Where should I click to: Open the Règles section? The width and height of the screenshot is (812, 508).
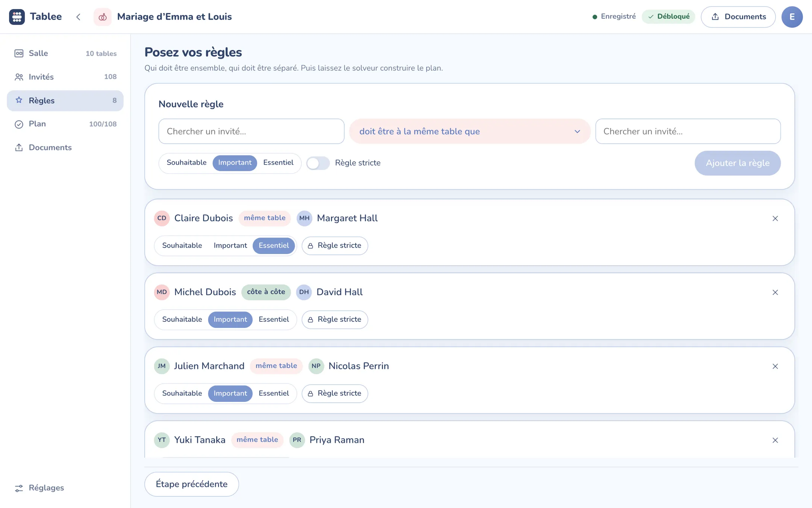pyautogui.click(x=65, y=100)
